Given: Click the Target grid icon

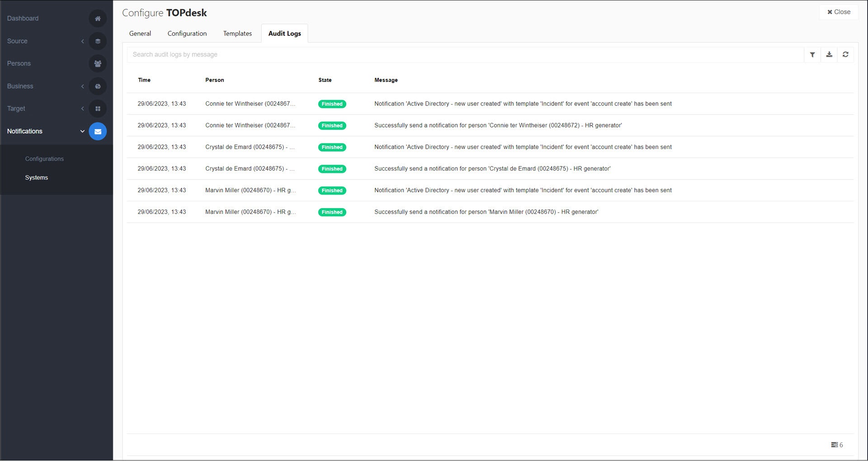Looking at the screenshot, I should click(98, 109).
